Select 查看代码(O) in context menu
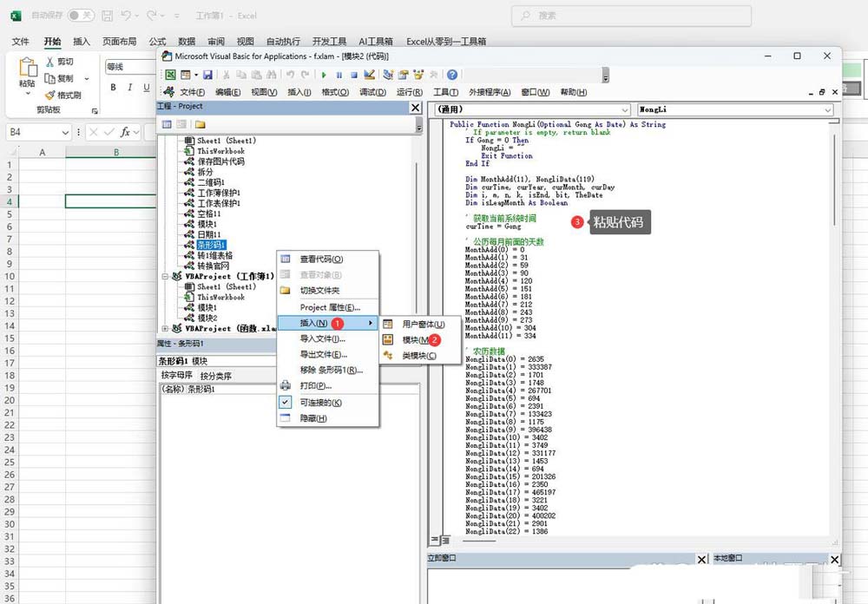 point(328,259)
